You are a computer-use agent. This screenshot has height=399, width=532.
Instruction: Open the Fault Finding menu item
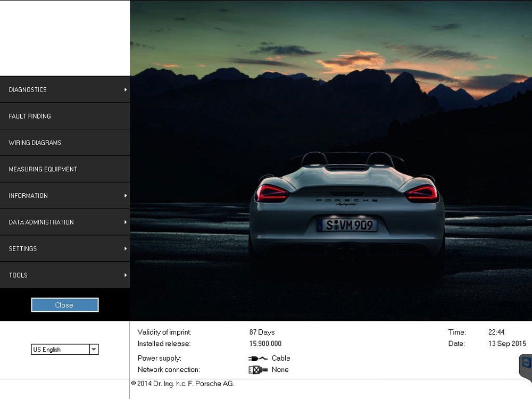click(x=30, y=116)
